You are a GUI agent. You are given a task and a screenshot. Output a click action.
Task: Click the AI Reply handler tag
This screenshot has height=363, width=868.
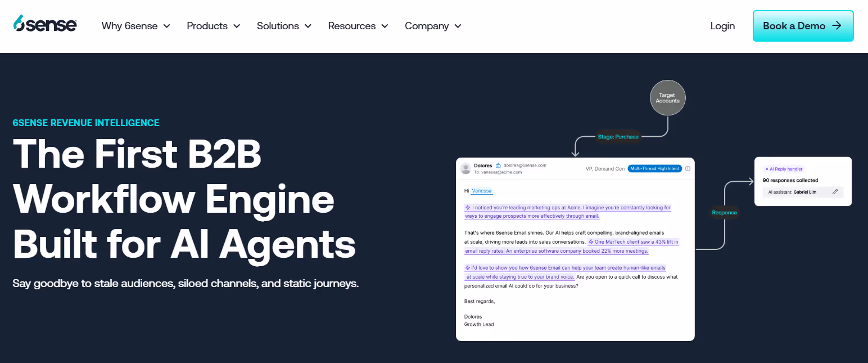point(784,169)
